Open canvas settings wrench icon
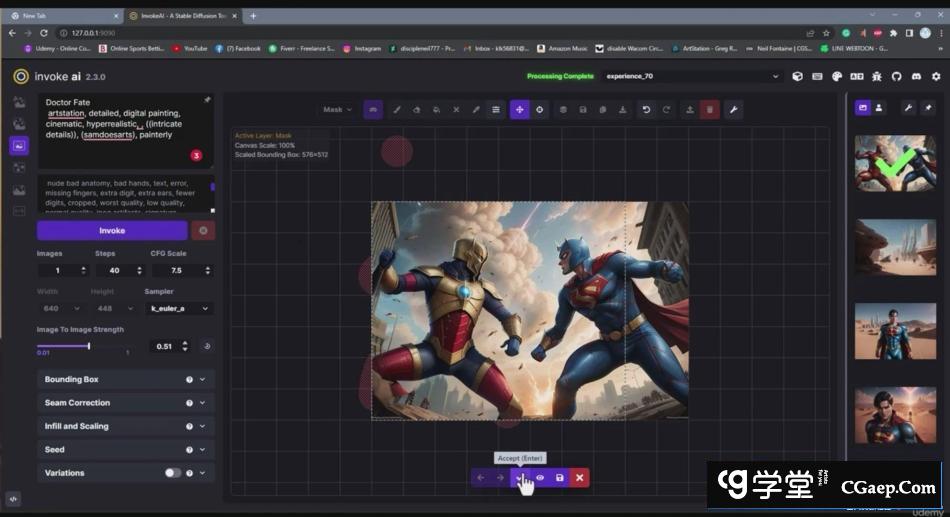This screenshot has height=517, width=950. pos(733,110)
